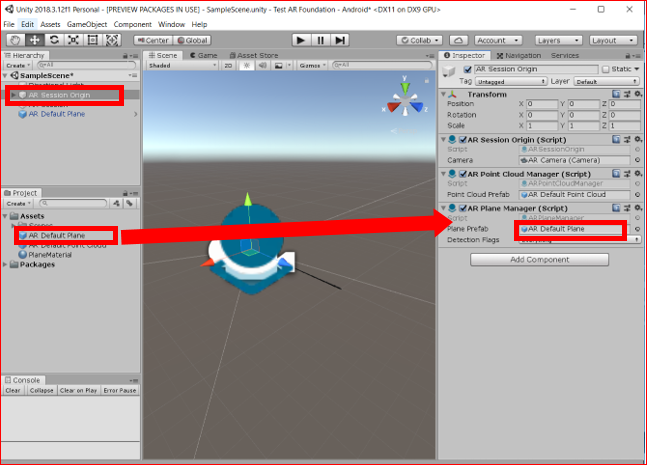Clear the Console
Viewport: 647px width, 465px height.
coord(13,390)
